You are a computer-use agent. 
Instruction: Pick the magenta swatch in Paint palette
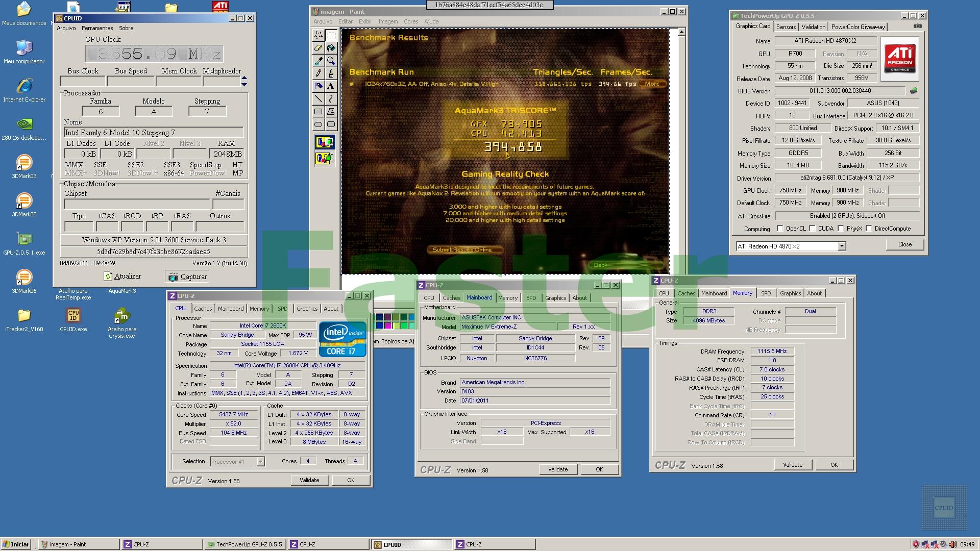point(387,325)
